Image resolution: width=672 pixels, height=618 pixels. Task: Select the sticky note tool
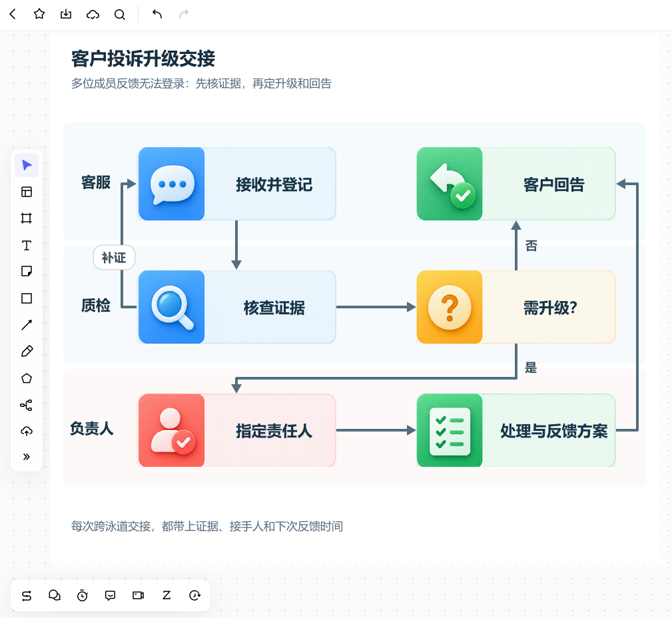point(27,271)
